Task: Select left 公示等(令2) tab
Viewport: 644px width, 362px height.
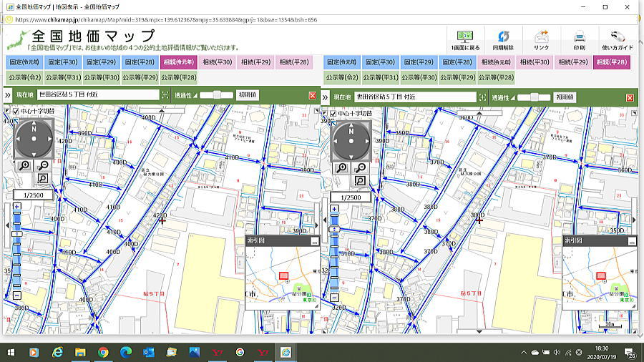Action: (x=24, y=77)
